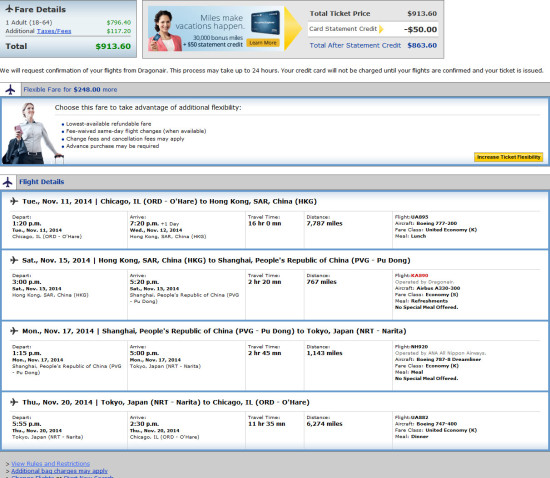The image size is (550, 478).
Task: Click the 1:15 p.m. Shanghai departure time
Action: tap(27, 353)
